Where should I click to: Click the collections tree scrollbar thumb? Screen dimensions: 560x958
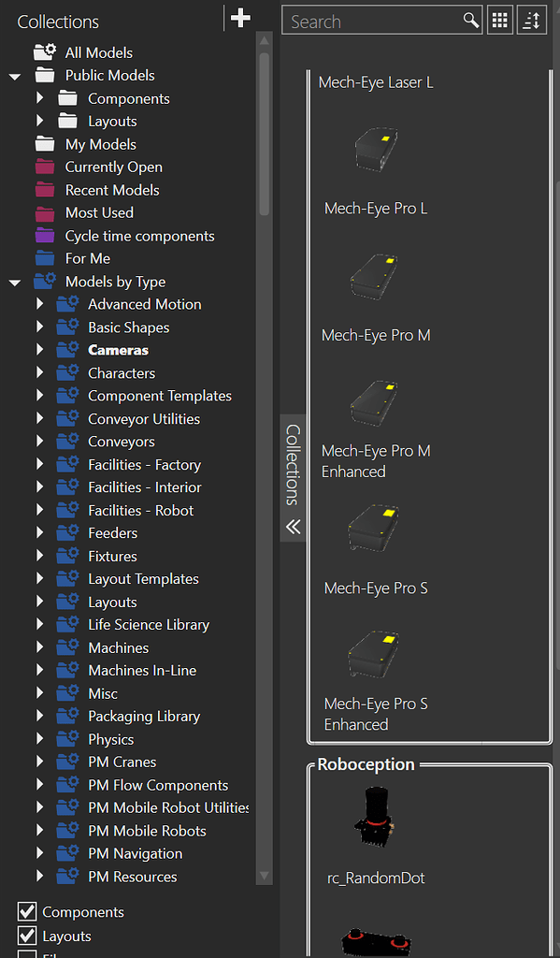pos(265,135)
